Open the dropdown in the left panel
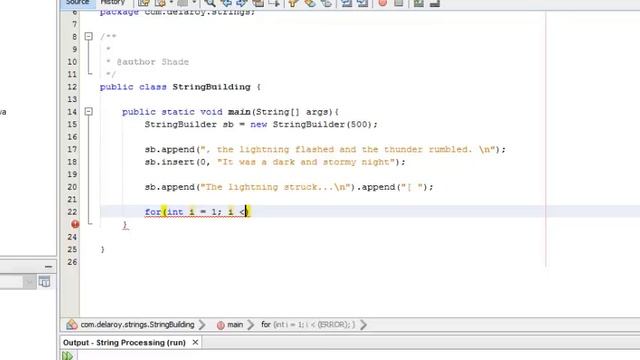The image size is (640, 360). pos(29,282)
